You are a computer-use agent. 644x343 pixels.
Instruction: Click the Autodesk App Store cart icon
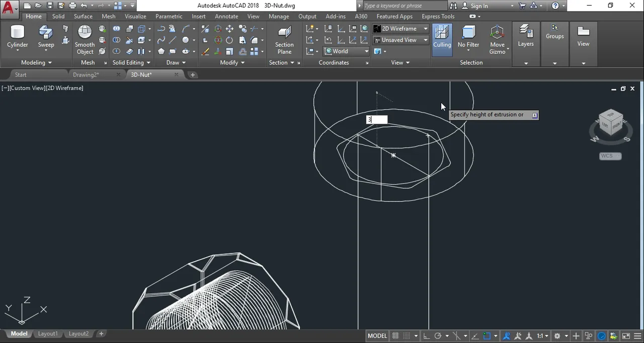(522, 6)
